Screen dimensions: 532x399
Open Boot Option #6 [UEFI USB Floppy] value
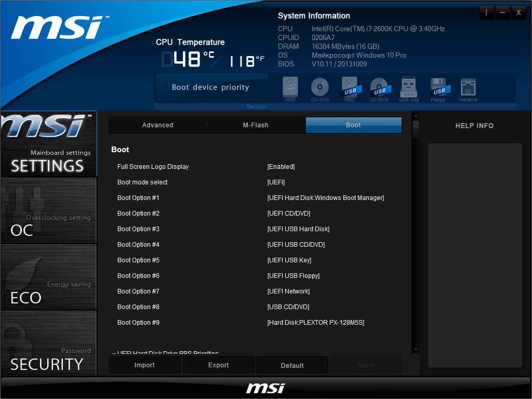pyautogui.click(x=294, y=276)
